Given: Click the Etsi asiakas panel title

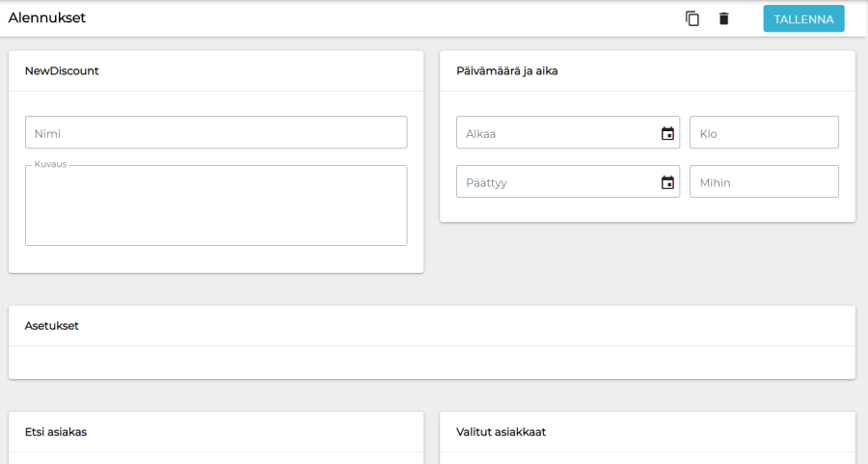Looking at the screenshot, I should tap(56, 432).
